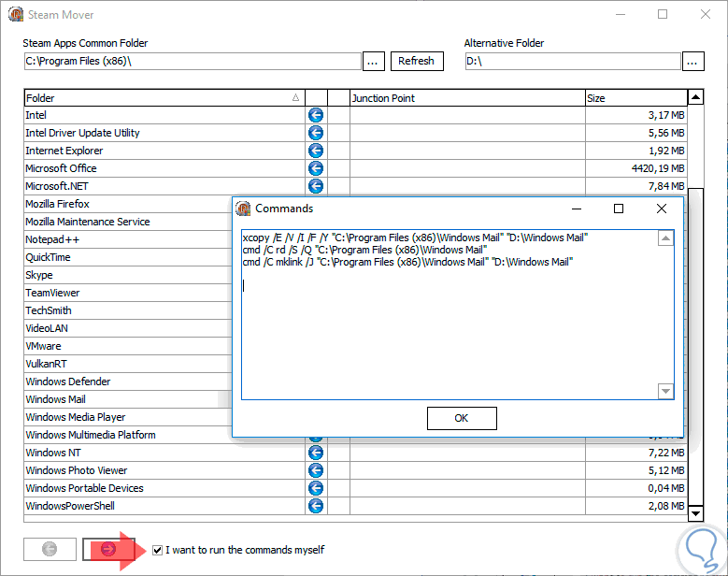This screenshot has width=728, height=576.
Task: Click Commands dialog title bar icon
Action: coord(243,209)
